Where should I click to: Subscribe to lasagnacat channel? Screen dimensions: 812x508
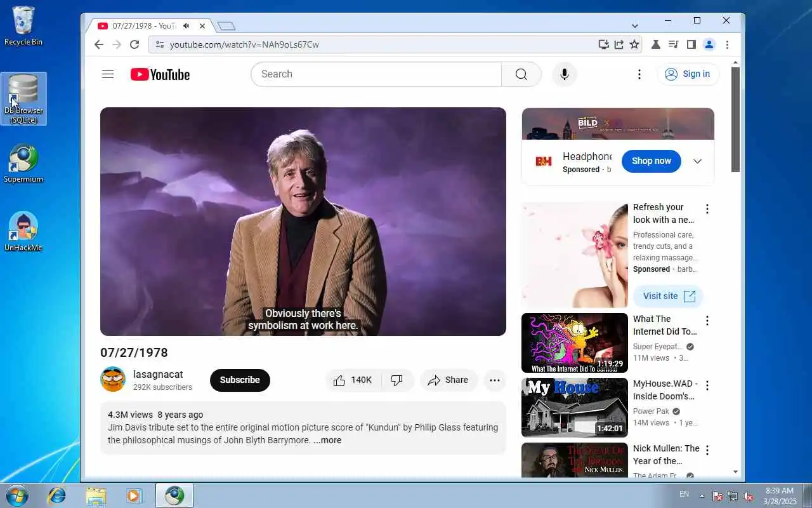coord(240,380)
